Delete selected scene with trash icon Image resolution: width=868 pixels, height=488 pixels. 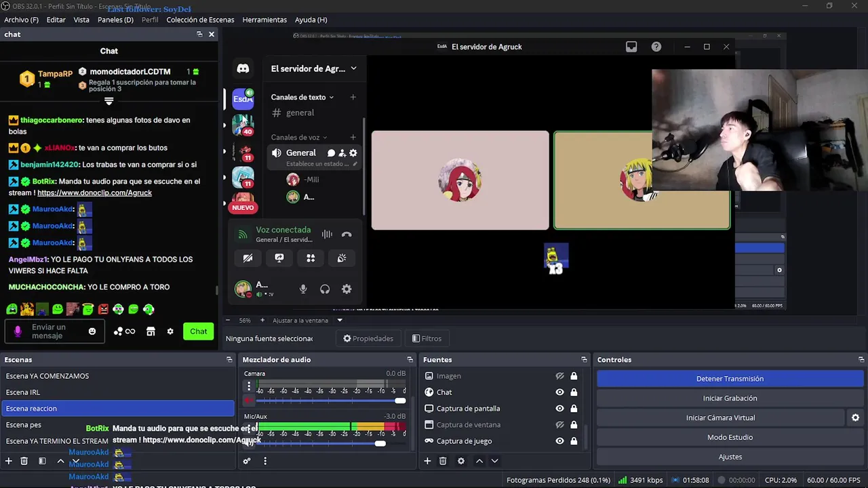tap(24, 461)
